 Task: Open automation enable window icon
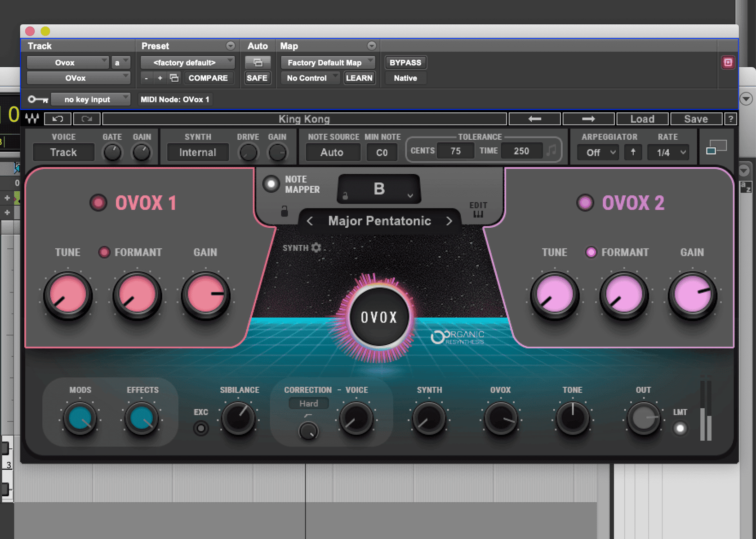[x=258, y=62]
